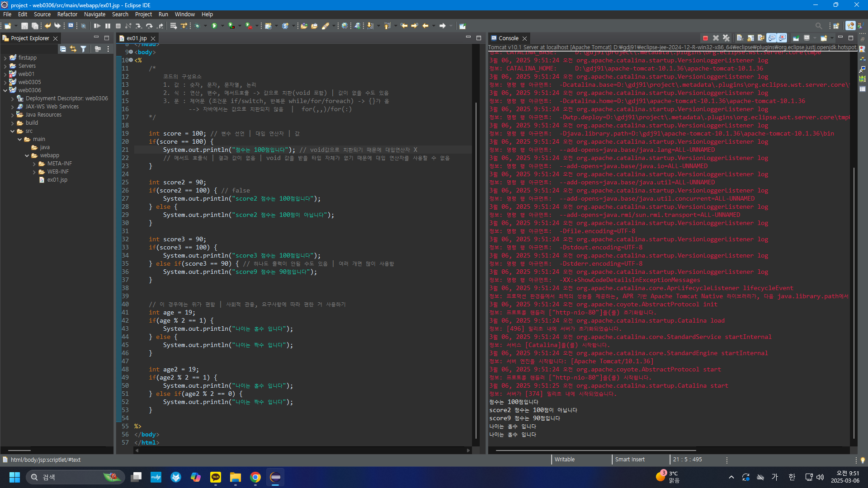This screenshot has width=868, height=488.
Task: Collapse the webapp folder in tree
Action: pos(27,155)
